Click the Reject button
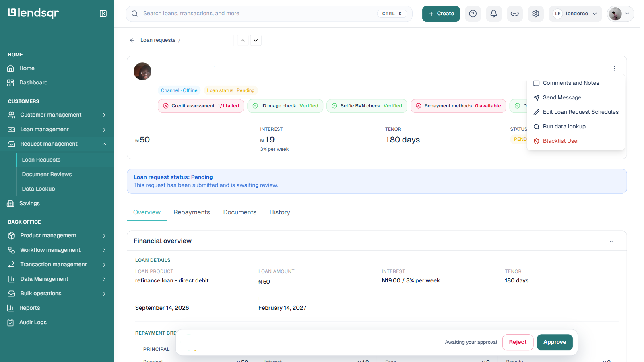Image resolution: width=644 pixels, height=362 pixels. [x=518, y=342]
